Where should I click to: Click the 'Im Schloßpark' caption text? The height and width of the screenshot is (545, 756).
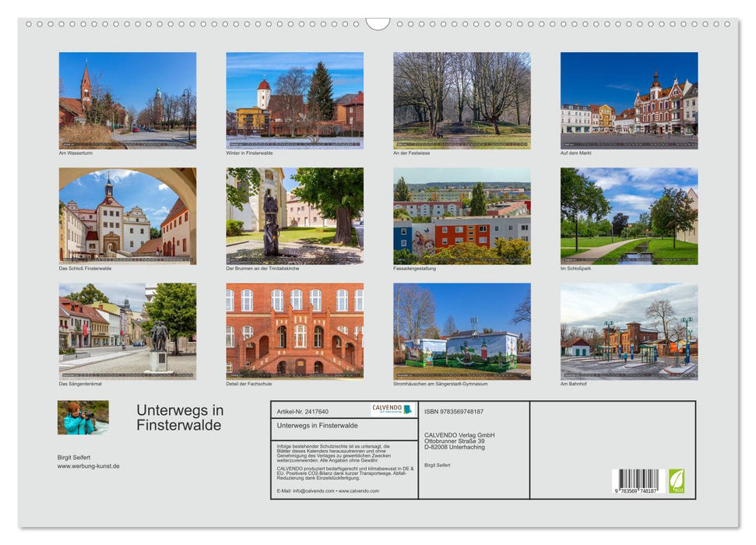pyautogui.click(x=575, y=268)
